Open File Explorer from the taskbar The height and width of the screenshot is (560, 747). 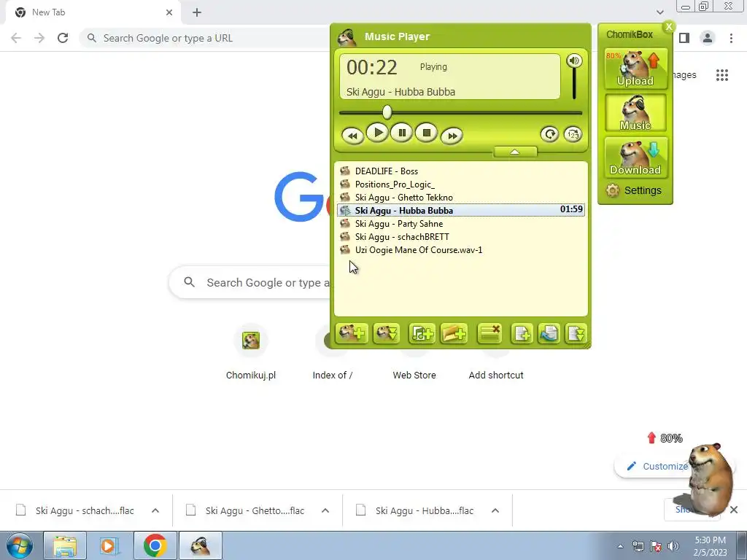(x=65, y=545)
